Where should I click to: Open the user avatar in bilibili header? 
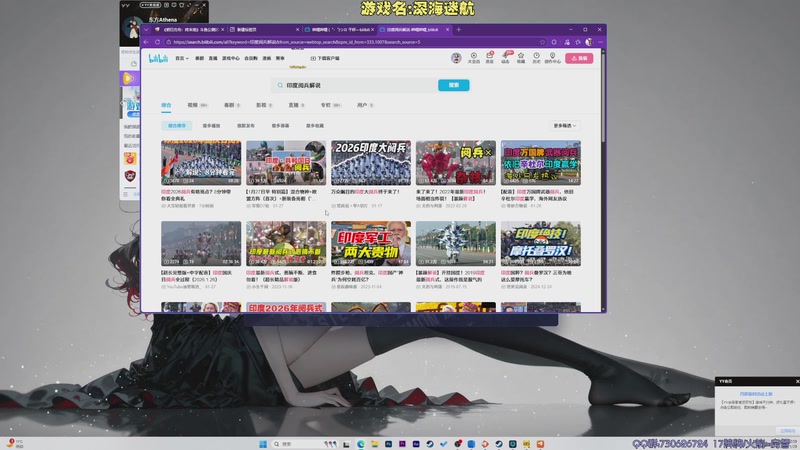[x=456, y=58]
